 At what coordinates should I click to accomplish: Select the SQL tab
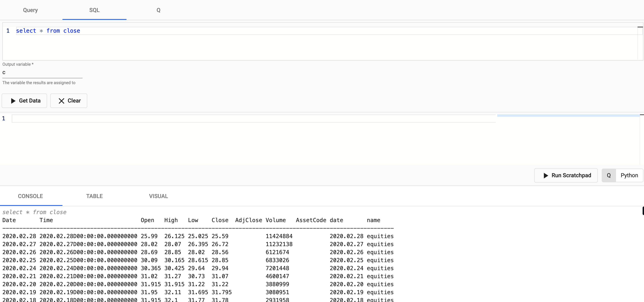94,10
